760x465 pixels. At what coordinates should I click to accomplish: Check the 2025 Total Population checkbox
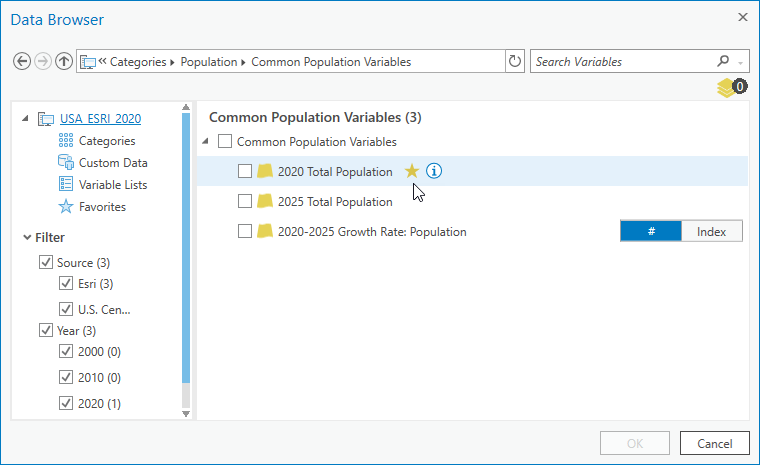click(245, 201)
